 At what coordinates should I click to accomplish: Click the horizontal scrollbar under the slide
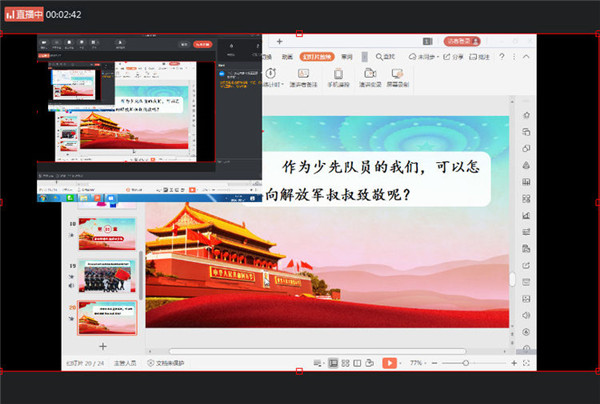(318, 351)
